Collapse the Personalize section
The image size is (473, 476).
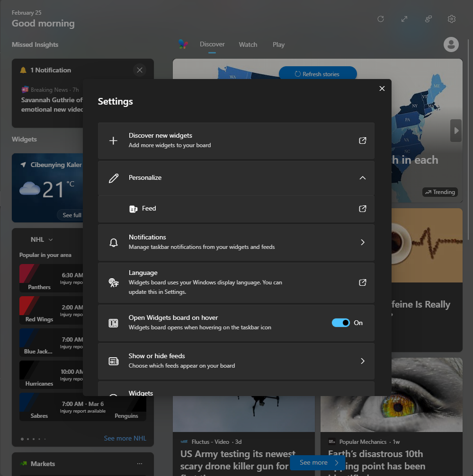coord(362,178)
